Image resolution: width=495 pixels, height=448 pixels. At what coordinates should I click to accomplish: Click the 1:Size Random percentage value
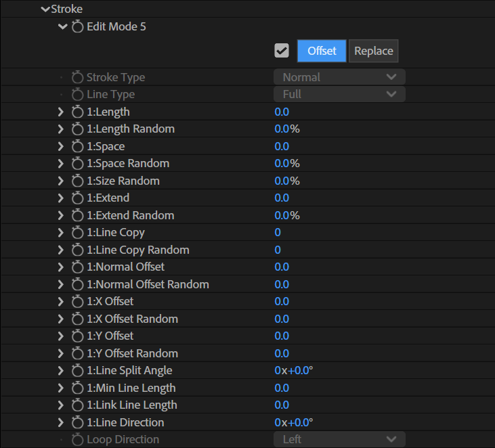tap(287, 181)
